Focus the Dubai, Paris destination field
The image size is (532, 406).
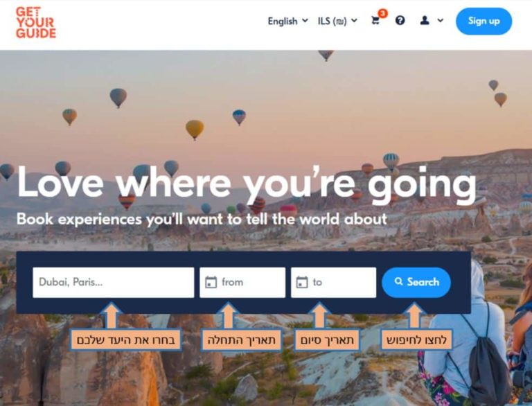pyautogui.click(x=114, y=283)
